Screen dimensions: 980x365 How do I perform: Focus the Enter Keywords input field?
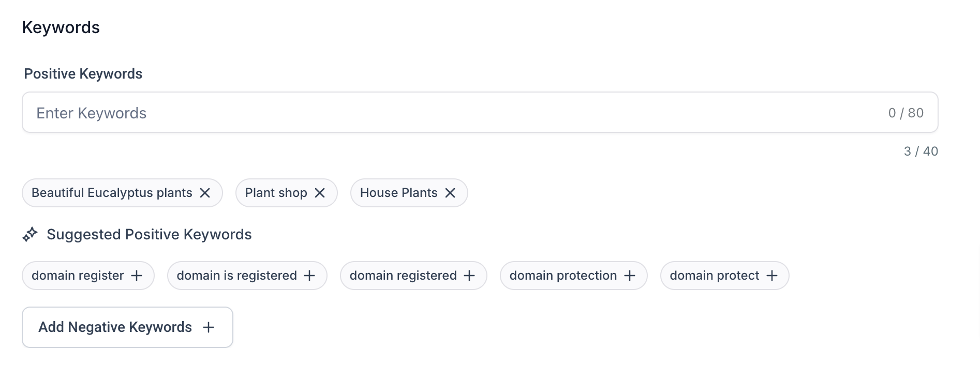tap(480, 112)
